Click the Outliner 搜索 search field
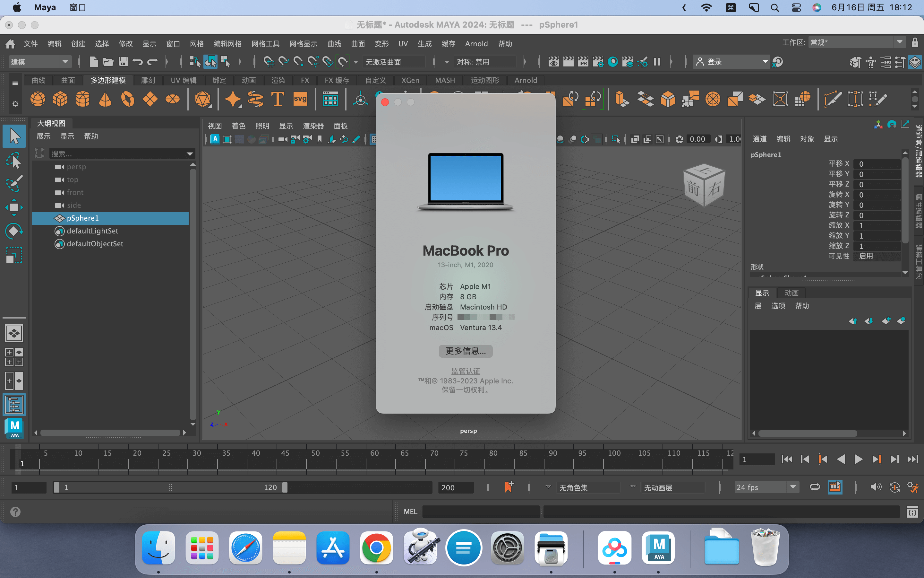The width and height of the screenshot is (924, 578). coord(118,154)
